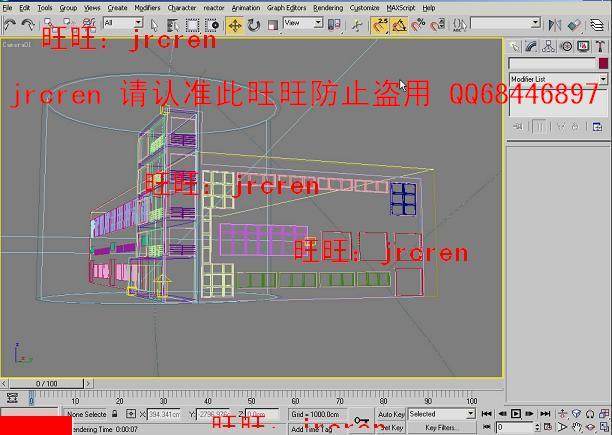Click the current frame spinner arrows

click(x=537, y=427)
